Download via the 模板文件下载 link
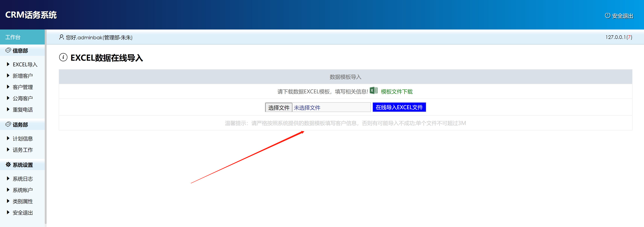Image resolution: width=644 pixels, height=227 pixels. pos(397,92)
